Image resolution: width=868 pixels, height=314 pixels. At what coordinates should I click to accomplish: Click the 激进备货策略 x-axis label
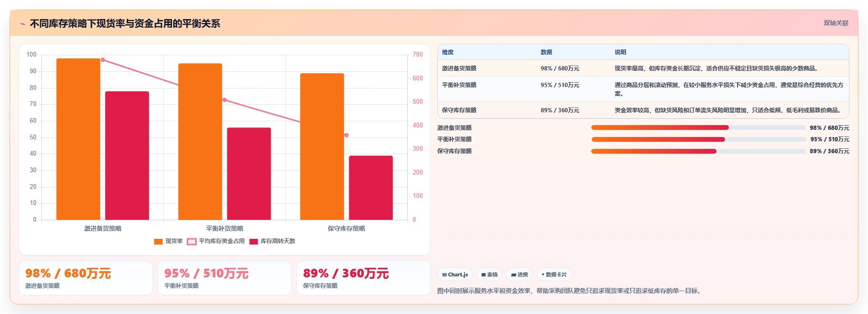click(x=103, y=228)
